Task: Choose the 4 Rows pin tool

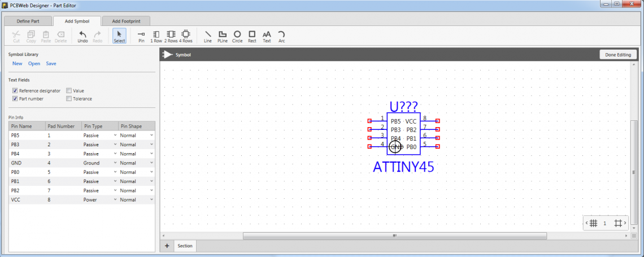Action: 186,36
